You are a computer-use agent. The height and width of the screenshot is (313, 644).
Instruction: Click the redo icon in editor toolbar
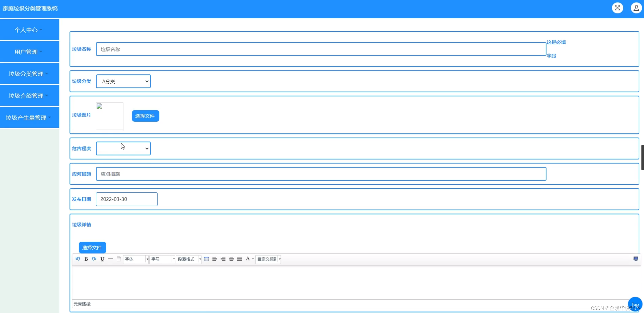pyautogui.click(x=94, y=259)
